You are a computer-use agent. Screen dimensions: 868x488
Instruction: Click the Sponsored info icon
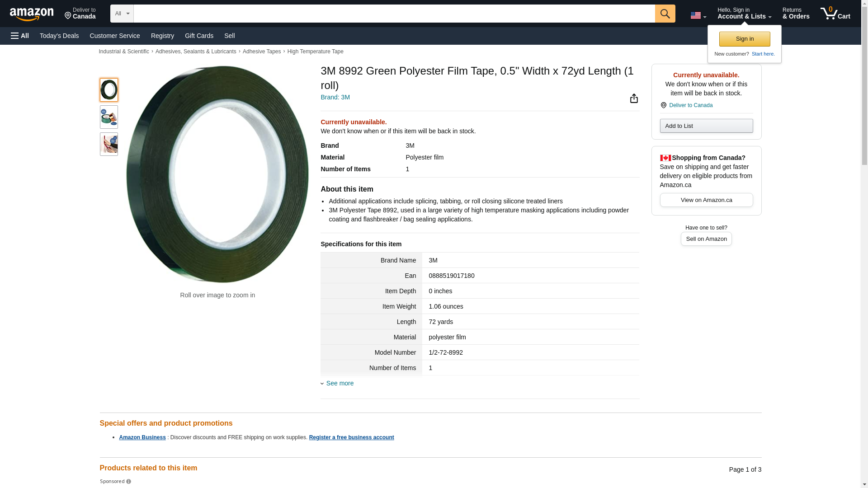(129, 482)
